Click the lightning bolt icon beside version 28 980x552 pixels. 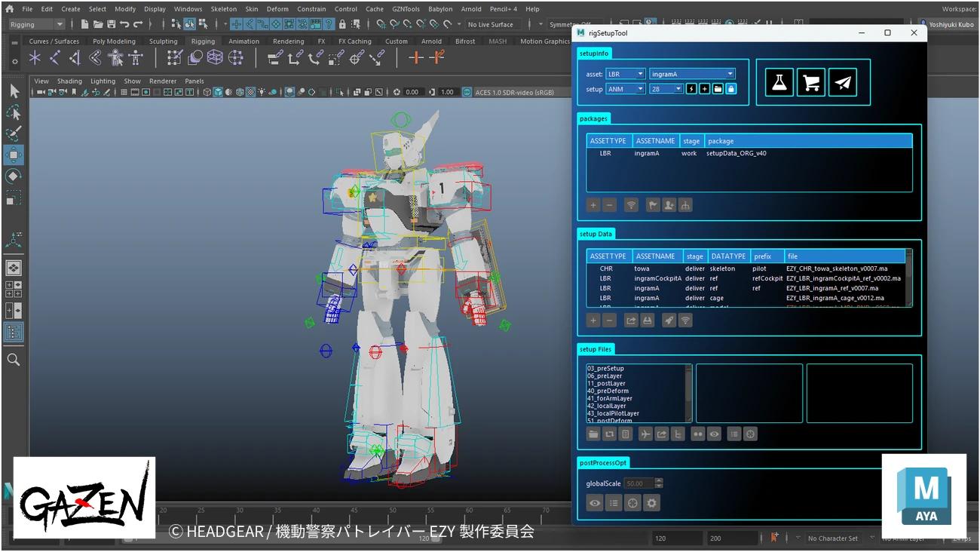692,89
